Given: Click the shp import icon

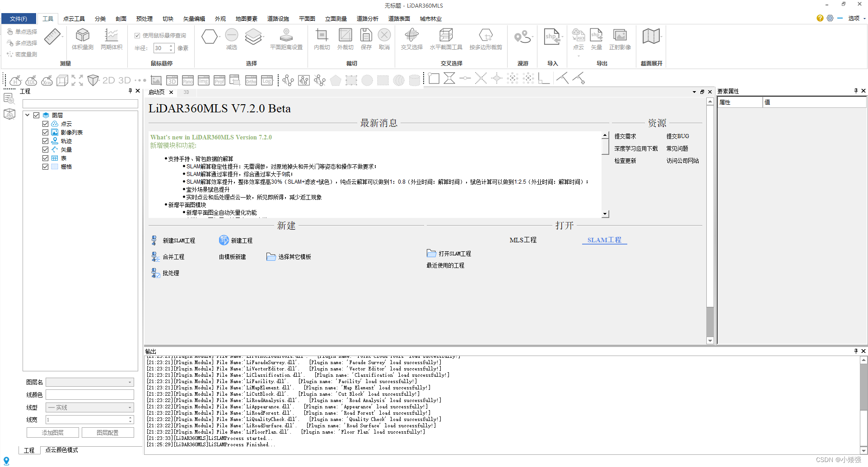Looking at the screenshot, I should click(552, 37).
